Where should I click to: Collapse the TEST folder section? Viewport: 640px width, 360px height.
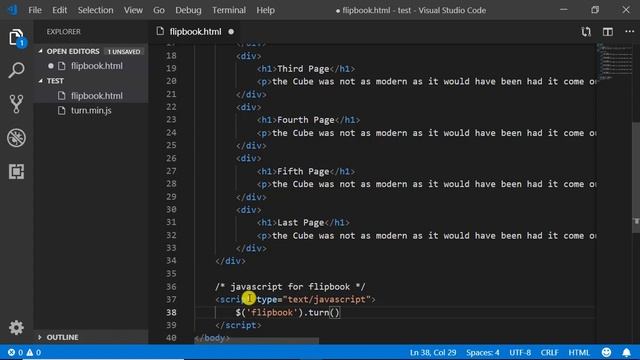pyautogui.click(x=40, y=81)
